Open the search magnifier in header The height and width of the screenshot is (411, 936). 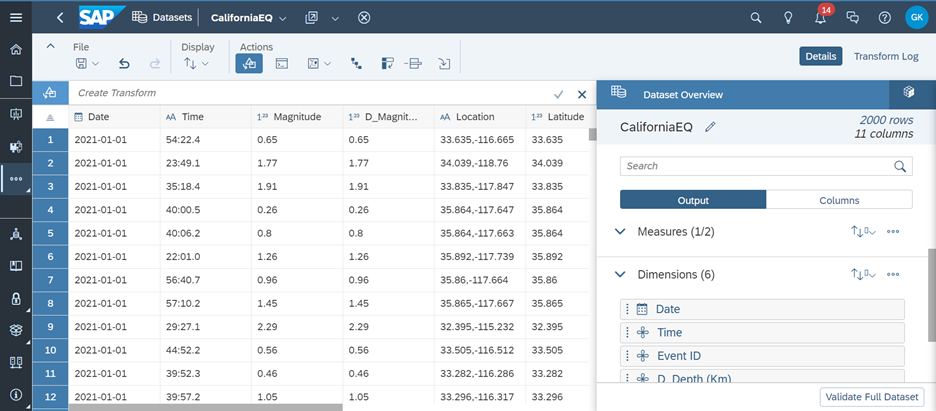pos(756,18)
